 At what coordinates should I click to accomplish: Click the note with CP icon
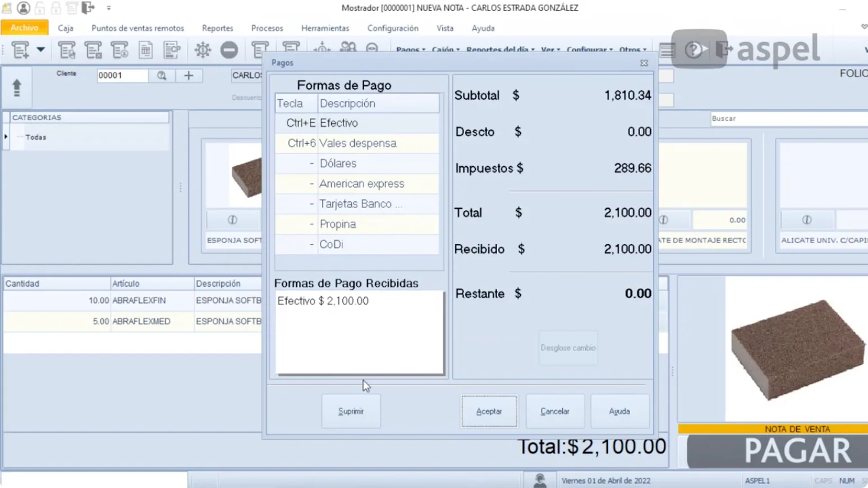point(172,50)
